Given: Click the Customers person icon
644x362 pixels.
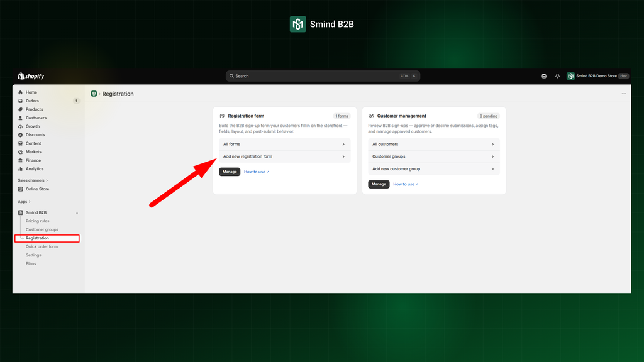Looking at the screenshot, I should pos(21,118).
